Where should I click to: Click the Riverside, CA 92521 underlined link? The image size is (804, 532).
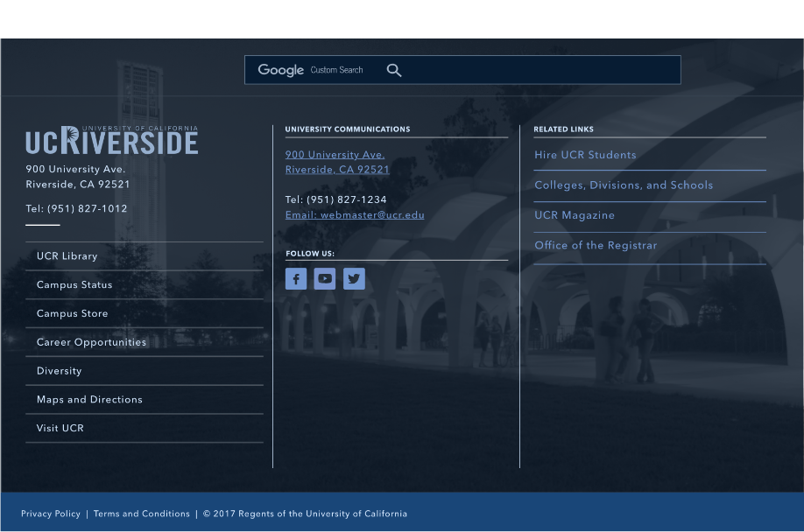coord(337,170)
